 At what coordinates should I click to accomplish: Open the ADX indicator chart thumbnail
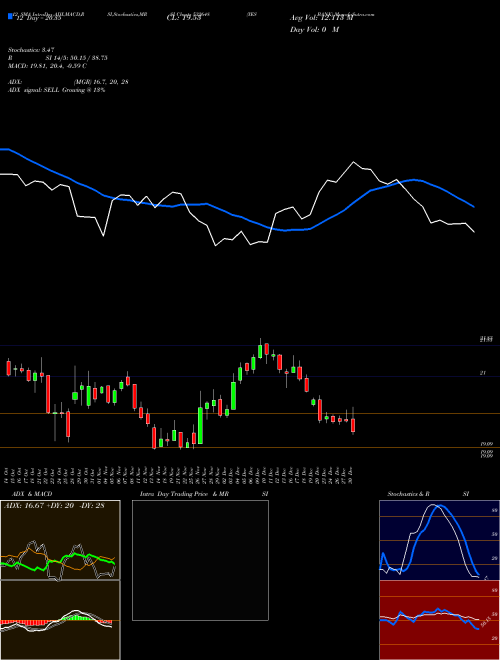[x=60, y=540]
